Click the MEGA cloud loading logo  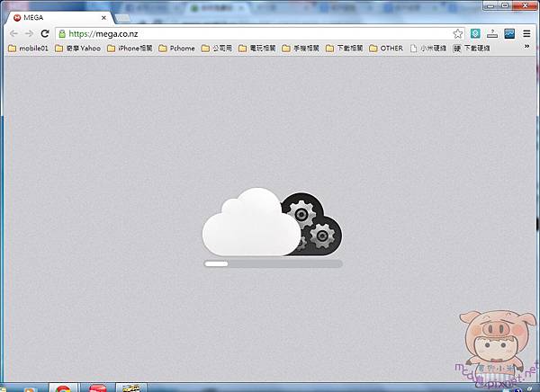click(x=272, y=222)
